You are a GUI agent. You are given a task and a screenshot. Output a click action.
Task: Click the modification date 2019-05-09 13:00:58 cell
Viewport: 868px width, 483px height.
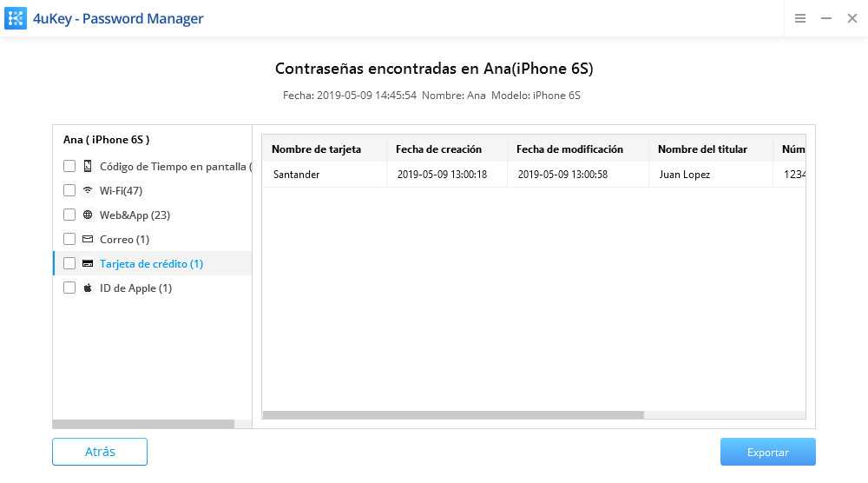pos(578,175)
